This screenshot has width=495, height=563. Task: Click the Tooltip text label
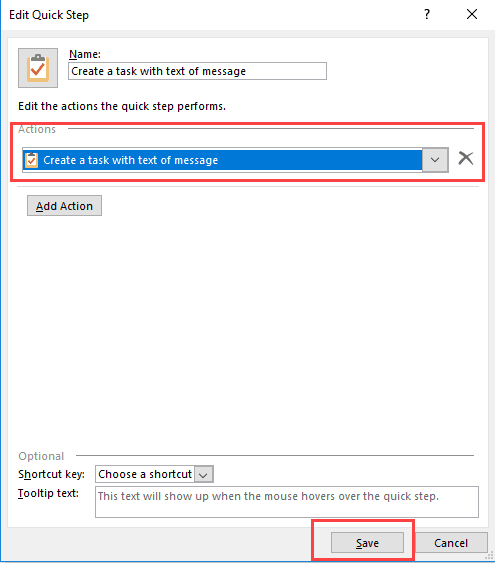click(x=48, y=493)
